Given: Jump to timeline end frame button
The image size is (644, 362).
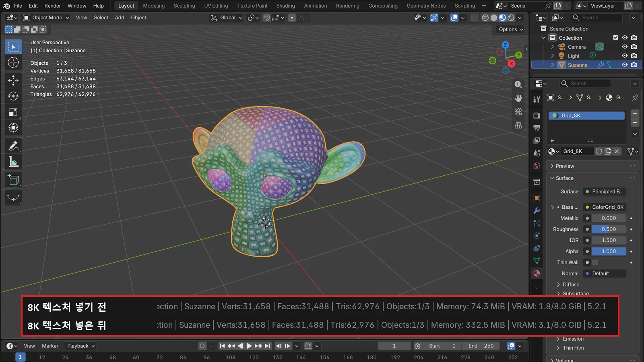Looking at the screenshot, I should [268, 346].
